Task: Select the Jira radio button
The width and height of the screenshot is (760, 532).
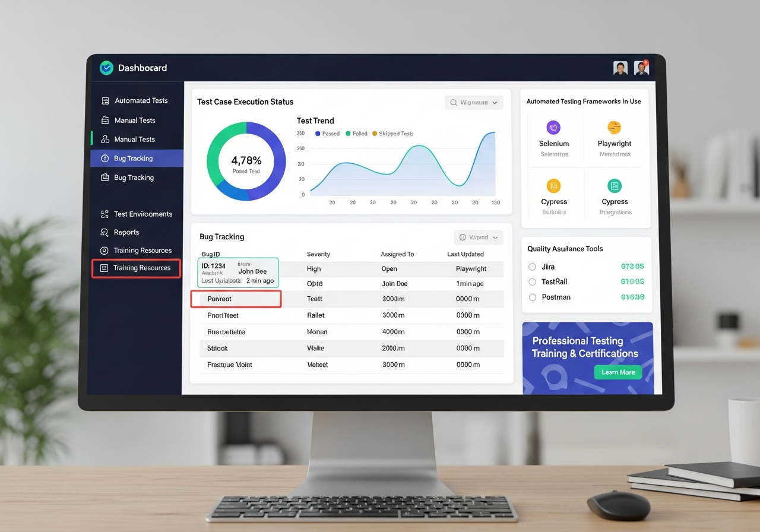Action: [x=532, y=267]
